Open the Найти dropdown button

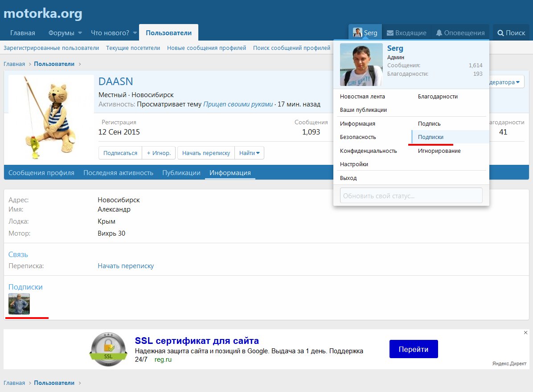click(249, 153)
